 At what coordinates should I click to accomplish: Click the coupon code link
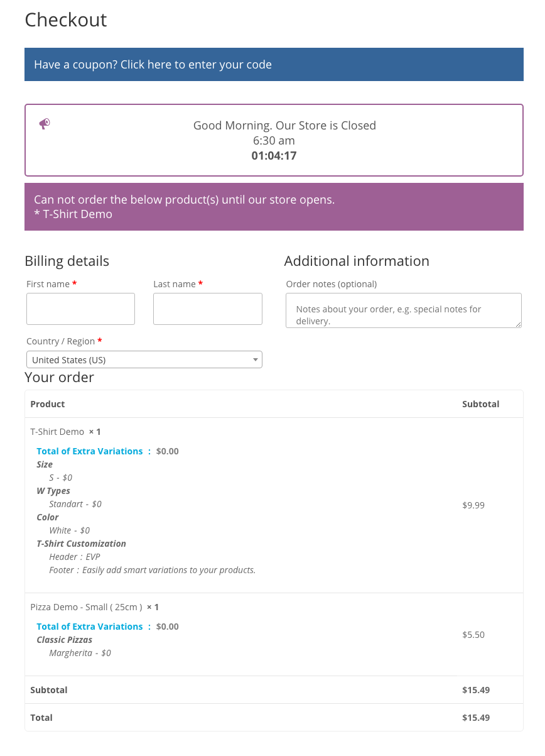(153, 65)
